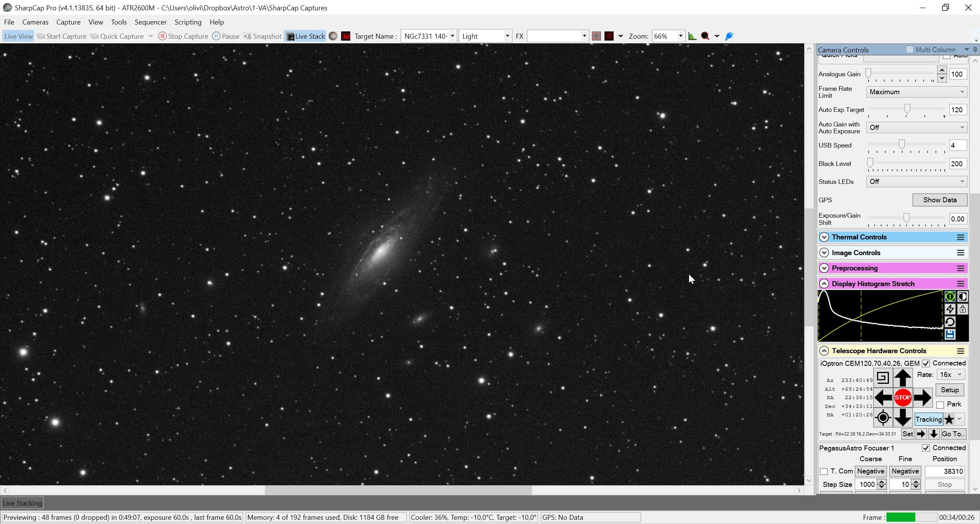Expand the Thermal Controls section
This screenshot has height=524, width=980.
[824, 237]
